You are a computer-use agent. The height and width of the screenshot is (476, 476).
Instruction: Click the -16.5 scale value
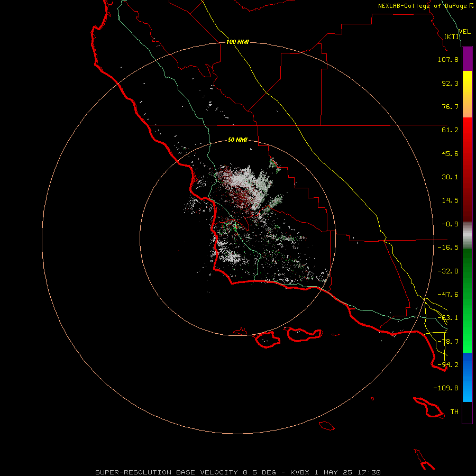[x=448, y=248]
